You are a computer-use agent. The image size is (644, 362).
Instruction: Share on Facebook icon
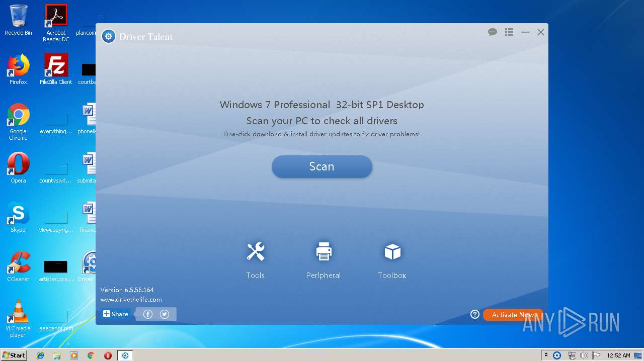148,314
